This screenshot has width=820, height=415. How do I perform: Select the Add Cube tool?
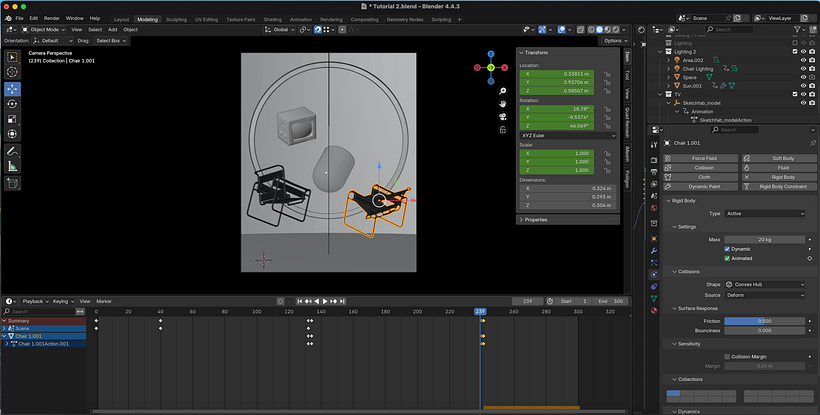pyautogui.click(x=13, y=183)
